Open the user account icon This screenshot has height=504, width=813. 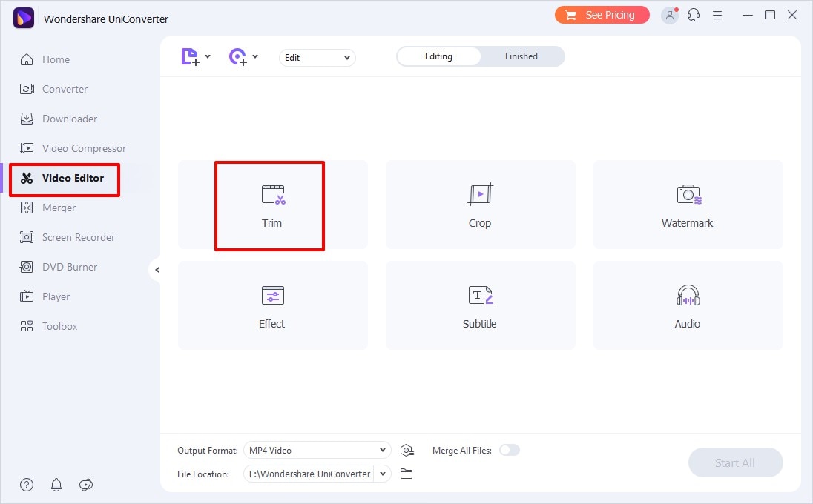[x=670, y=16]
